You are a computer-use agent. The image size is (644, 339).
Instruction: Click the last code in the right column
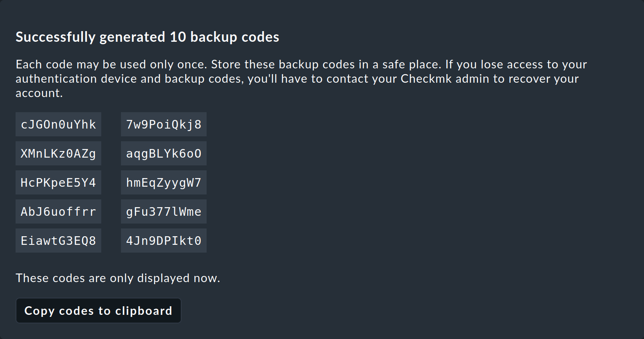coord(163,240)
